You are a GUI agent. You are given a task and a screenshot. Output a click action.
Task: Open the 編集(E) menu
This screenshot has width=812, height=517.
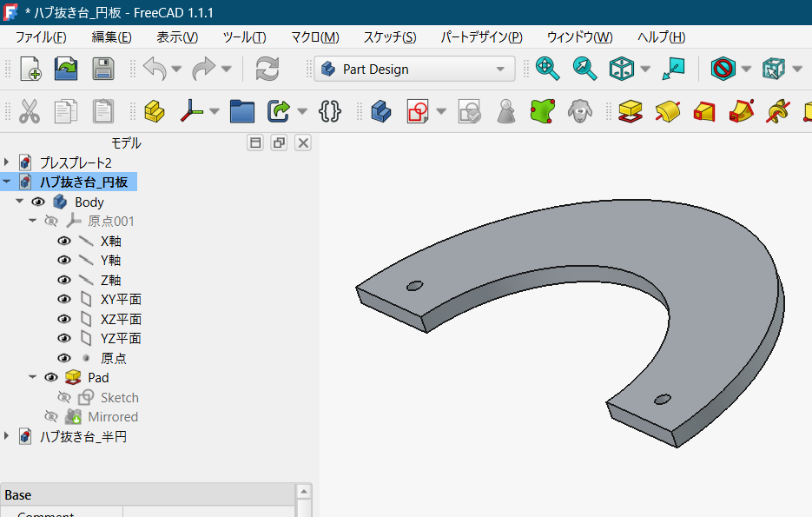coord(111,37)
